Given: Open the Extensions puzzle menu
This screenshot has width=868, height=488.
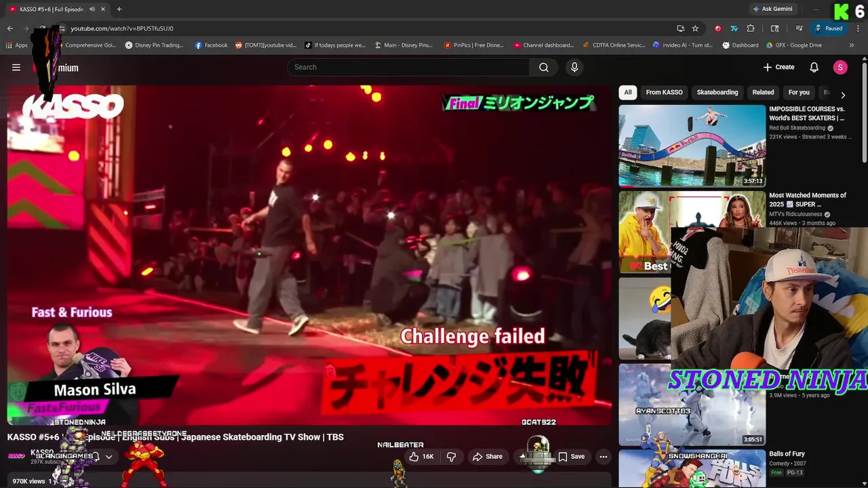Looking at the screenshot, I should 751,28.
